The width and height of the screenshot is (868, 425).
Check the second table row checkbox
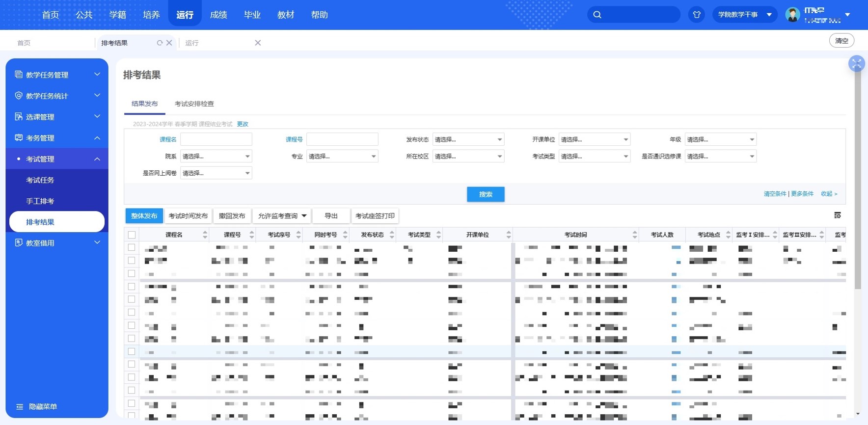tap(132, 261)
